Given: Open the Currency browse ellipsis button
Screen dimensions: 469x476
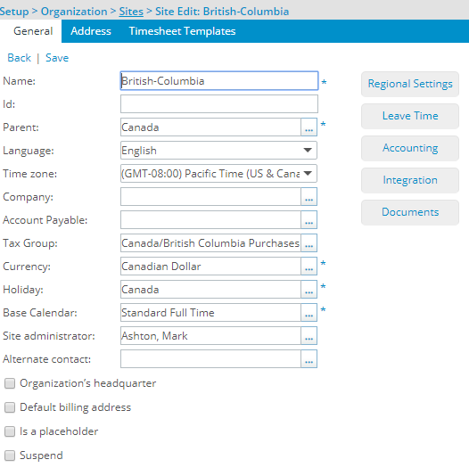Looking at the screenshot, I should (x=309, y=267).
